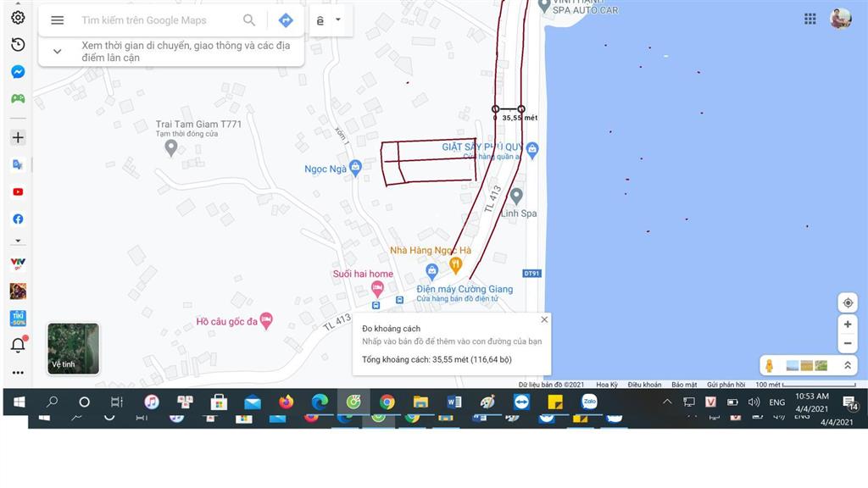Select Nhà Hàng Ngọc Hà restaurant marker
This screenshot has height=488, width=868.
click(456, 265)
